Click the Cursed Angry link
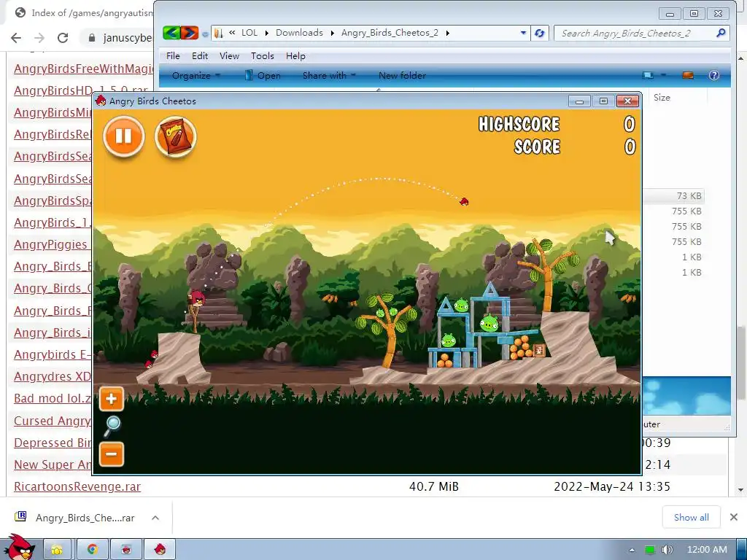This screenshot has width=747, height=560. (53, 421)
